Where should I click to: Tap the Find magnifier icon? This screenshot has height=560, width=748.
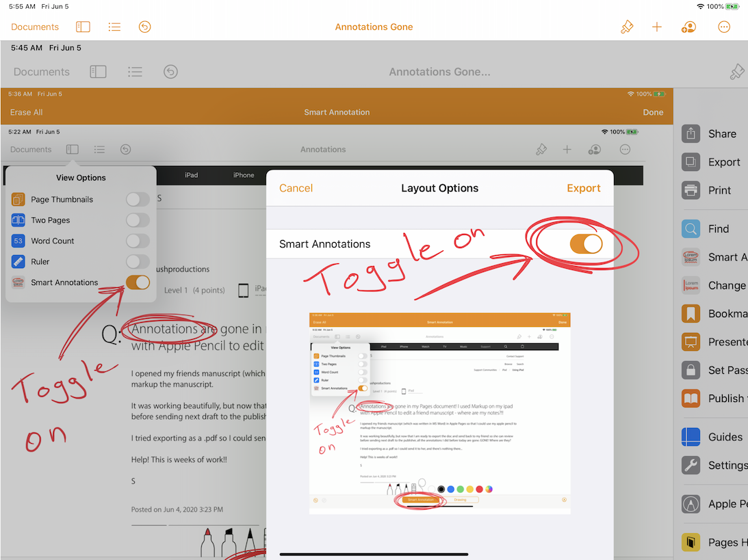(x=691, y=229)
